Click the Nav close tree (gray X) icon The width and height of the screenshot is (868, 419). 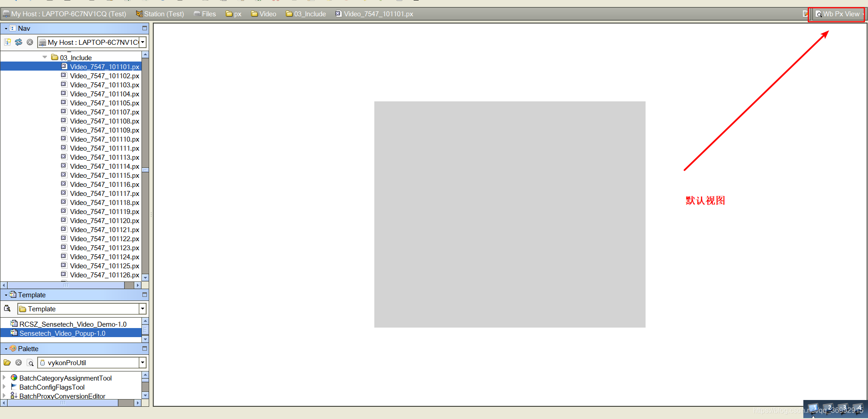(30, 42)
